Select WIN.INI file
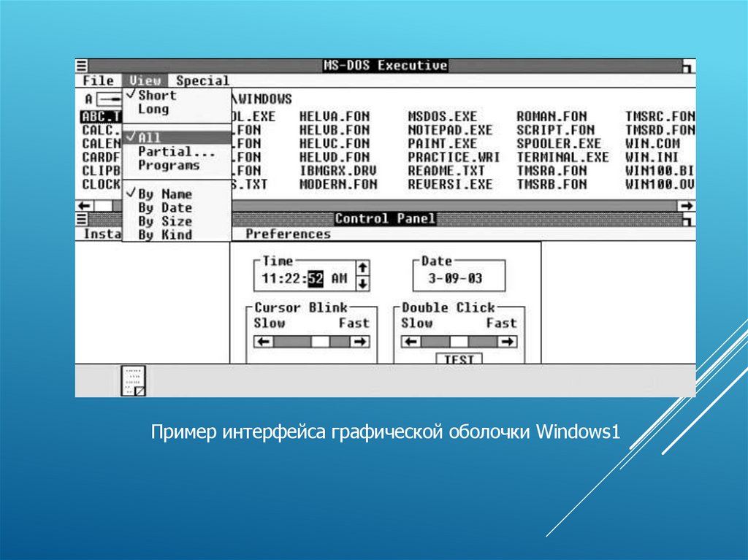The height and width of the screenshot is (560, 748). (652, 157)
